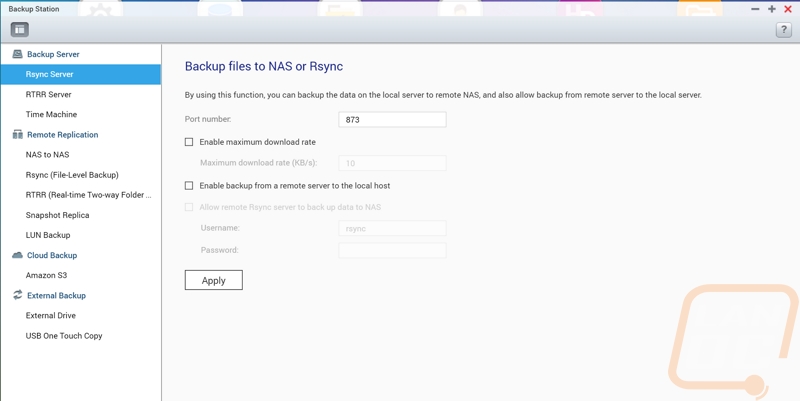Check Enable backup from remote server option
This screenshot has height=401, width=800.
[189, 186]
